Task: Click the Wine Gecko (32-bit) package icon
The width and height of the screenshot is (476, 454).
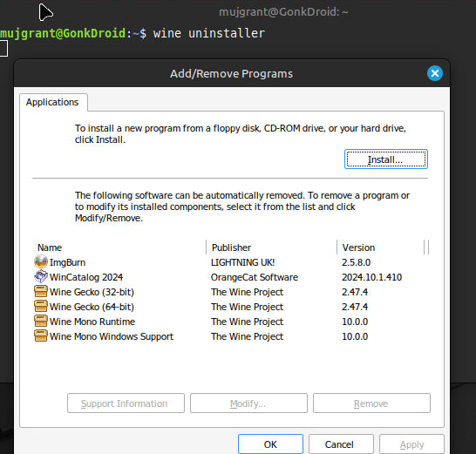Action: 41,292
